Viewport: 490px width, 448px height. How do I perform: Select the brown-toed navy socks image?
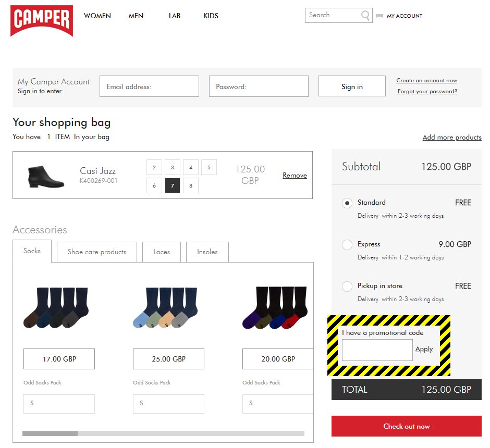(x=56, y=308)
